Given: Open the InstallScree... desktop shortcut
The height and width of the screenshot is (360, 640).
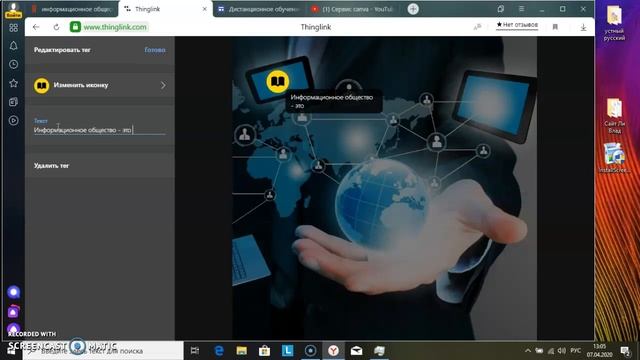Looking at the screenshot, I should [614, 158].
